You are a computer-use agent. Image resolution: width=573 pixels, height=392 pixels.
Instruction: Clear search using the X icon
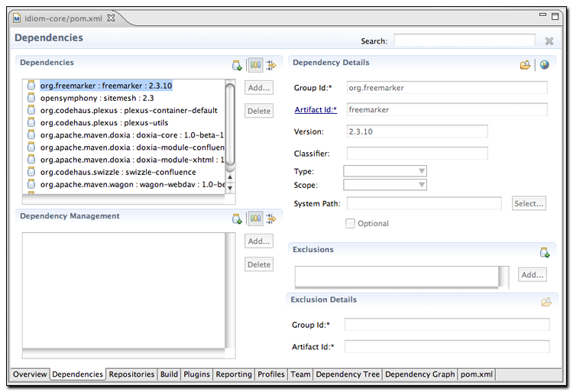(x=549, y=41)
